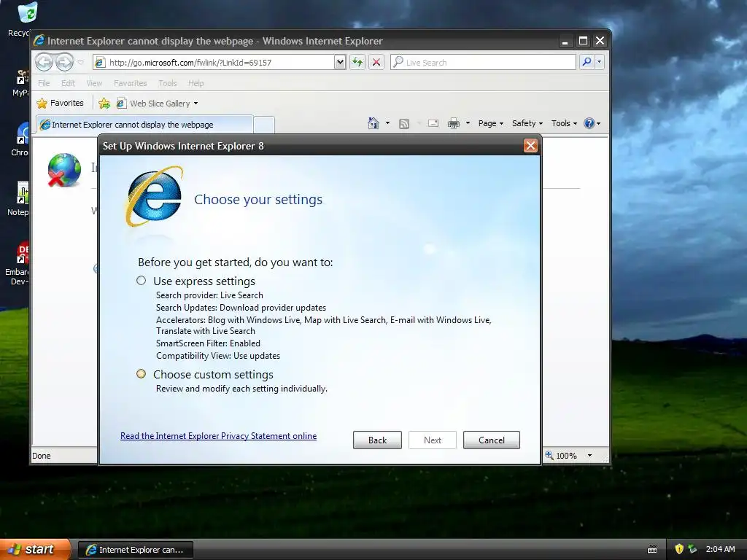Click the Internet Explorer taskbar button
This screenshot has height=560, width=747.
(136, 550)
